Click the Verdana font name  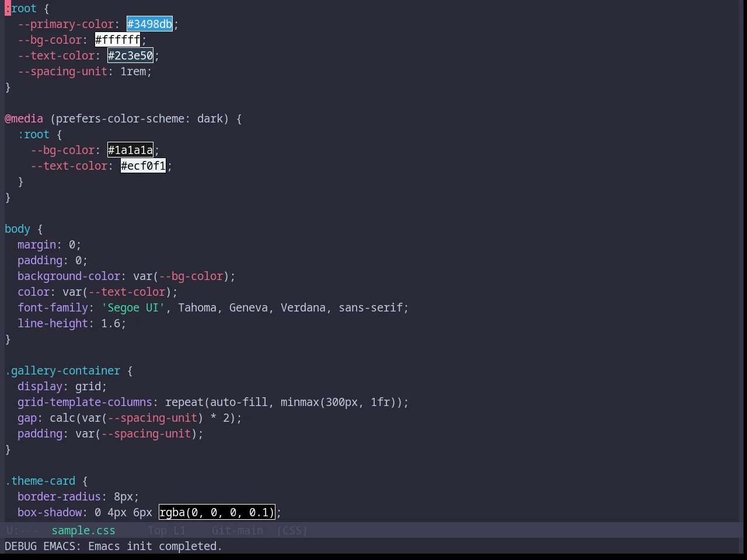tap(303, 307)
